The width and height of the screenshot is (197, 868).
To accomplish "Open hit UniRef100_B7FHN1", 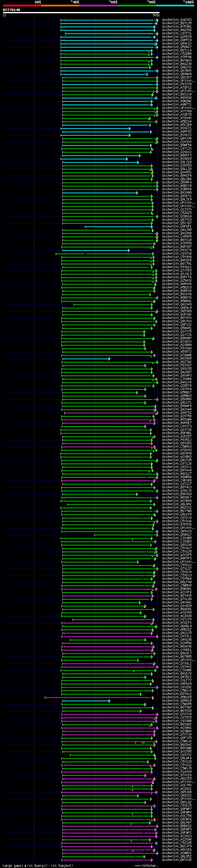I will [177, 26].
